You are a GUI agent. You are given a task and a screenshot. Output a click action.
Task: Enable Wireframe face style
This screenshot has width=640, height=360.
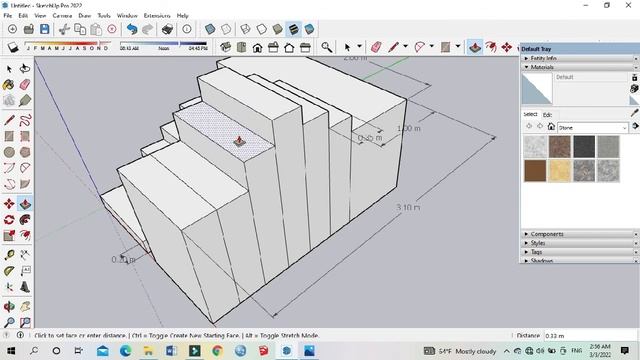point(245,29)
